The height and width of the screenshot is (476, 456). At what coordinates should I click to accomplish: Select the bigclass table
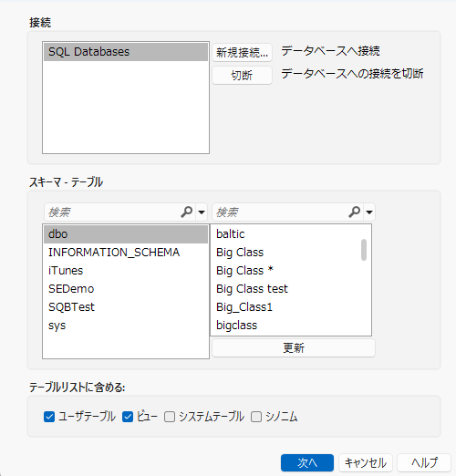pyautogui.click(x=285, y=326)
